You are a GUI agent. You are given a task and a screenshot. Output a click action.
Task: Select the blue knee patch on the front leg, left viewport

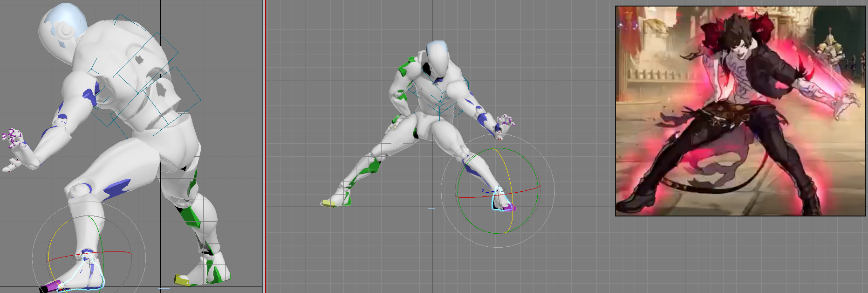116,189
